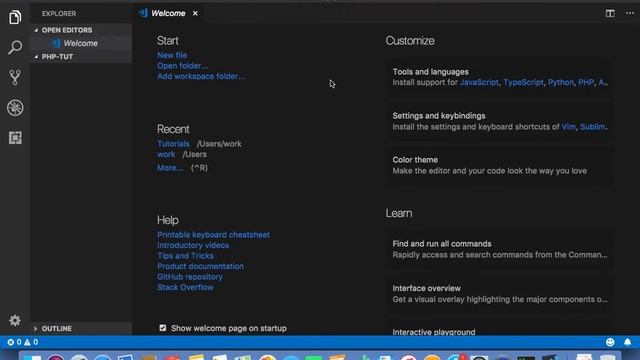
Task: Install Vim keybindings link
Action: tap(568, 127)
